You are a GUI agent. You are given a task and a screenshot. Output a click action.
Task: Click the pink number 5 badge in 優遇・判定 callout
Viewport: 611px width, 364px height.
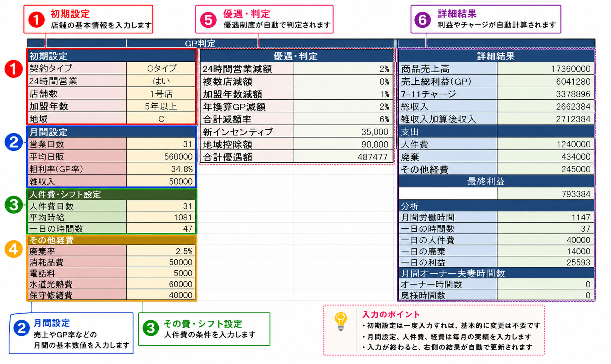208,20
